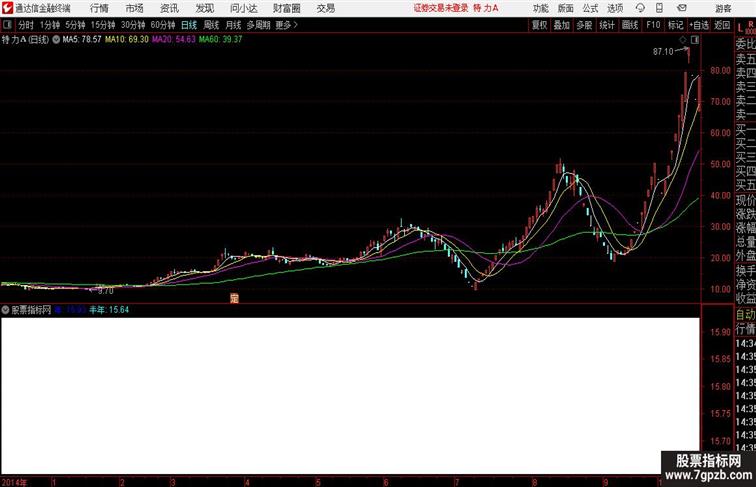Click the MA5: 78.57 indicator value

tap(82, 40)
